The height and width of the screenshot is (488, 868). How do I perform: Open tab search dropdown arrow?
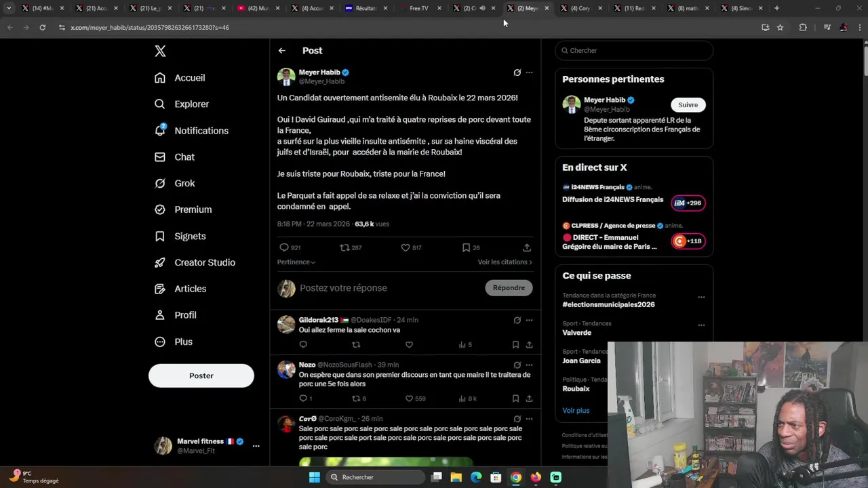pyautogui.click(x=9, y=8)
